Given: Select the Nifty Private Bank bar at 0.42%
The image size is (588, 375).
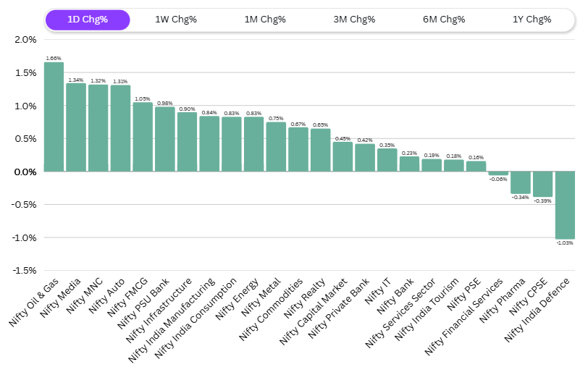Looking at the screenshot, I should pyautogui.click(x=365, y=158).
